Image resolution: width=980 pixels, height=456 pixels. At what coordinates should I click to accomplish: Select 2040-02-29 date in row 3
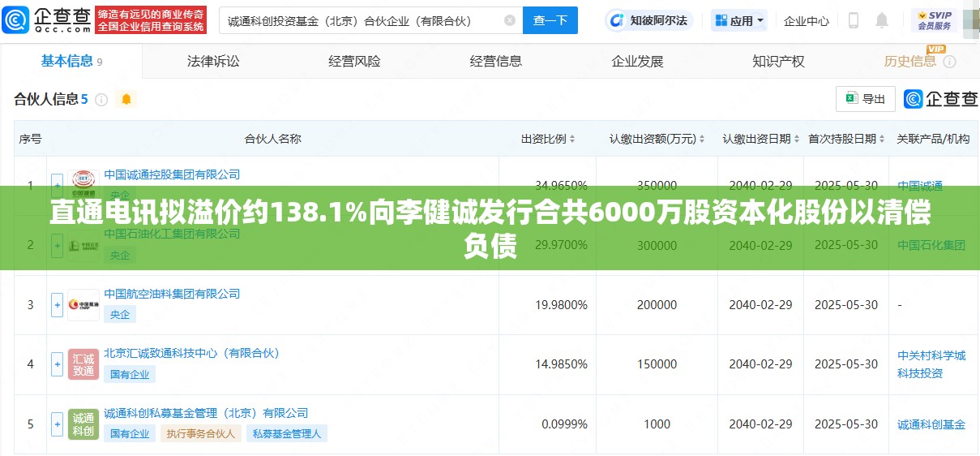(760, 305)
